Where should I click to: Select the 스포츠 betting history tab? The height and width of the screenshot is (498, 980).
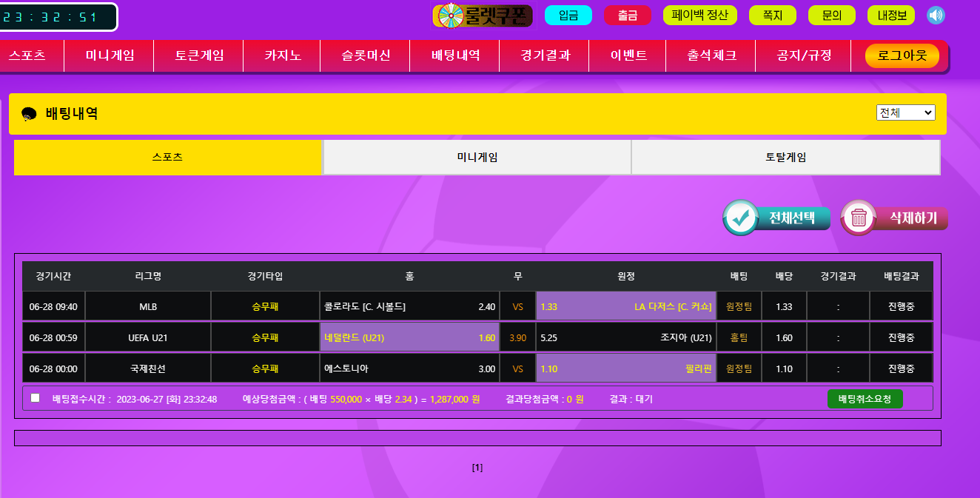pyautogui.click(x=168, y=158)
